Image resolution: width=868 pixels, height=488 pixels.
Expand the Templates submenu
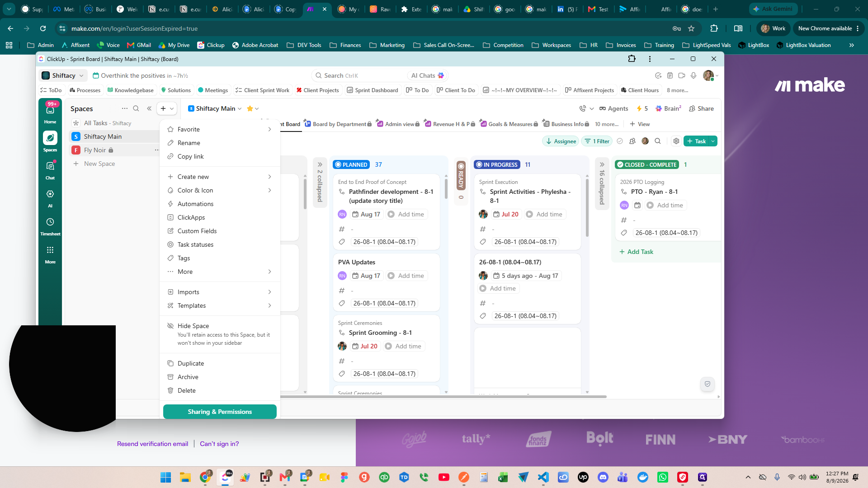click(220, 305)
